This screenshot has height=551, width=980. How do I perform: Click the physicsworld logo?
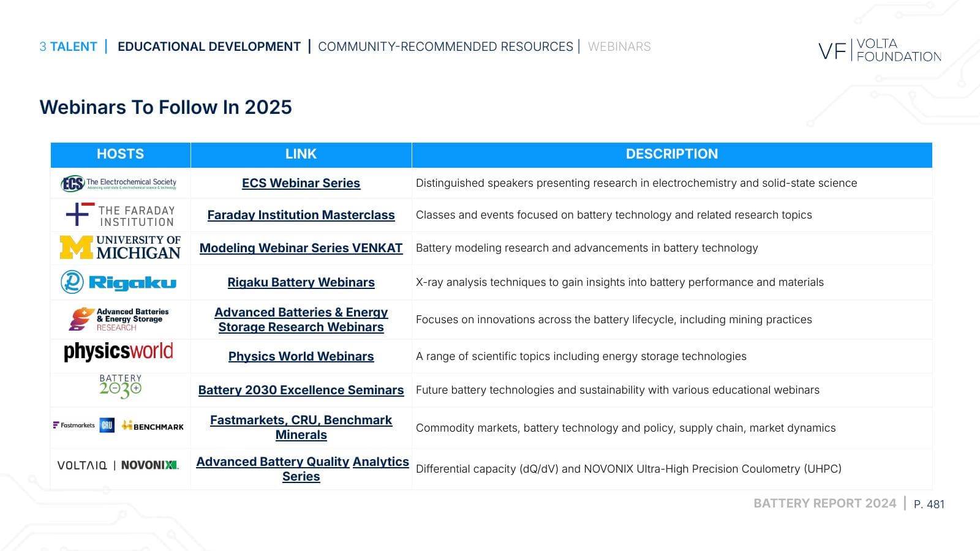[x=118, y=351]
